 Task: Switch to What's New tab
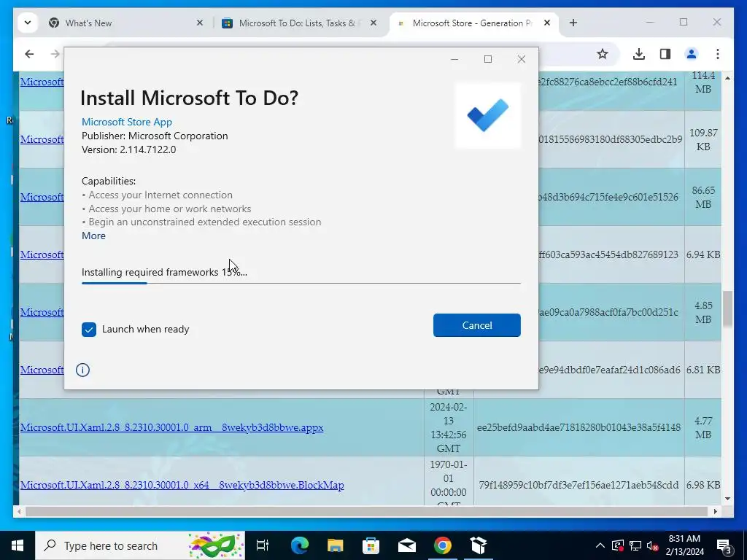pyautogui.click(x=88, y=23)
